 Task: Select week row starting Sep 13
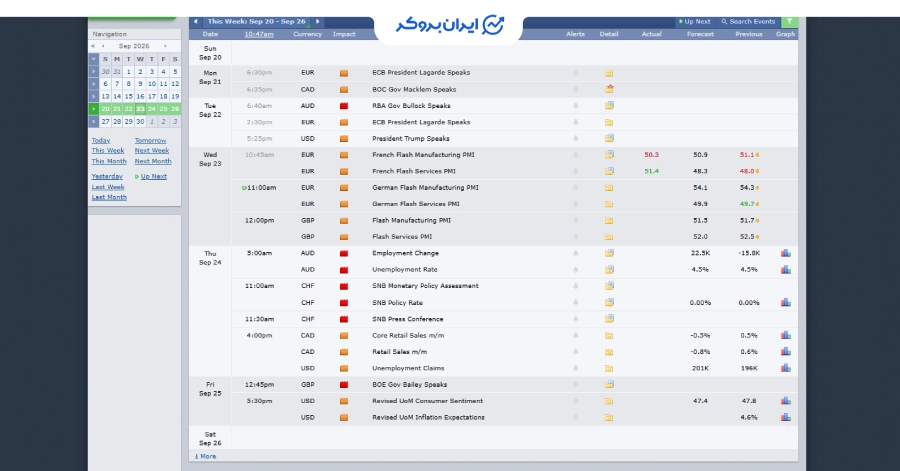(x=94, y=96)
